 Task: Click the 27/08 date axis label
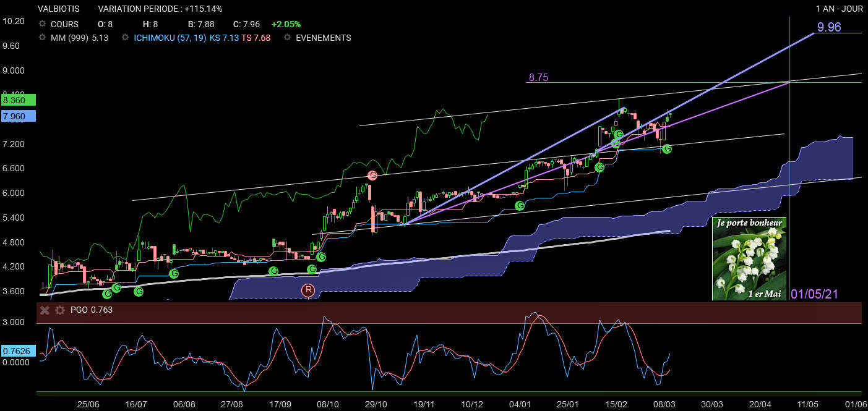(x=232, y=404)
